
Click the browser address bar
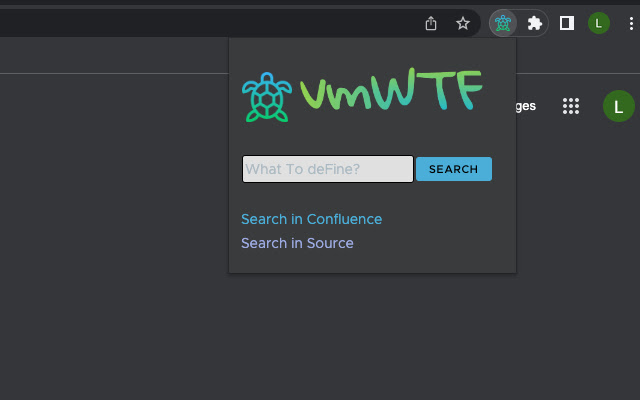[200, 23]
